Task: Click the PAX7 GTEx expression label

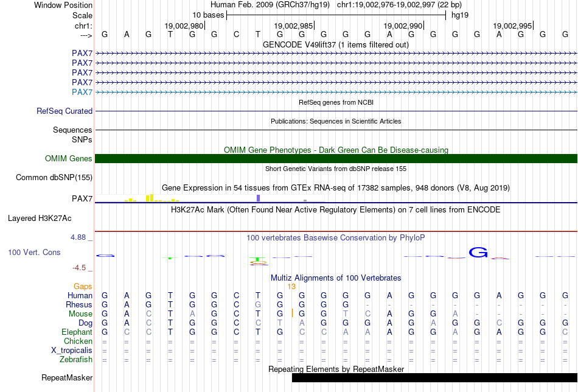Action: coord(82,199)
